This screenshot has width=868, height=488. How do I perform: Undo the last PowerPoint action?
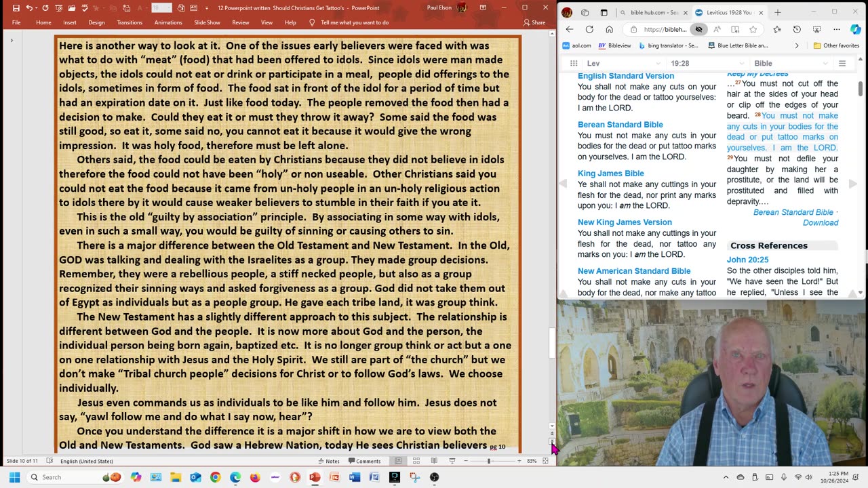(29, 8)
